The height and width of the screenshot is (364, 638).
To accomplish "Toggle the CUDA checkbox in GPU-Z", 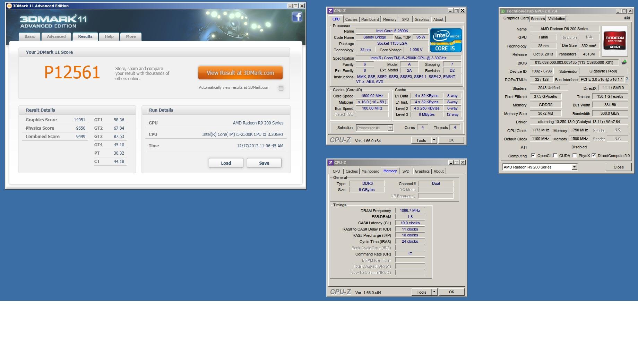I will click(x=555, y=156).
